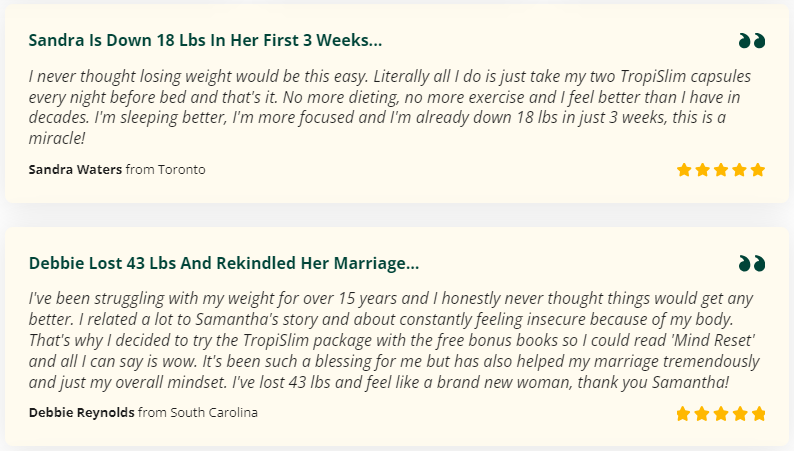Click 'from South Carolina' location text

click(198, 413)
